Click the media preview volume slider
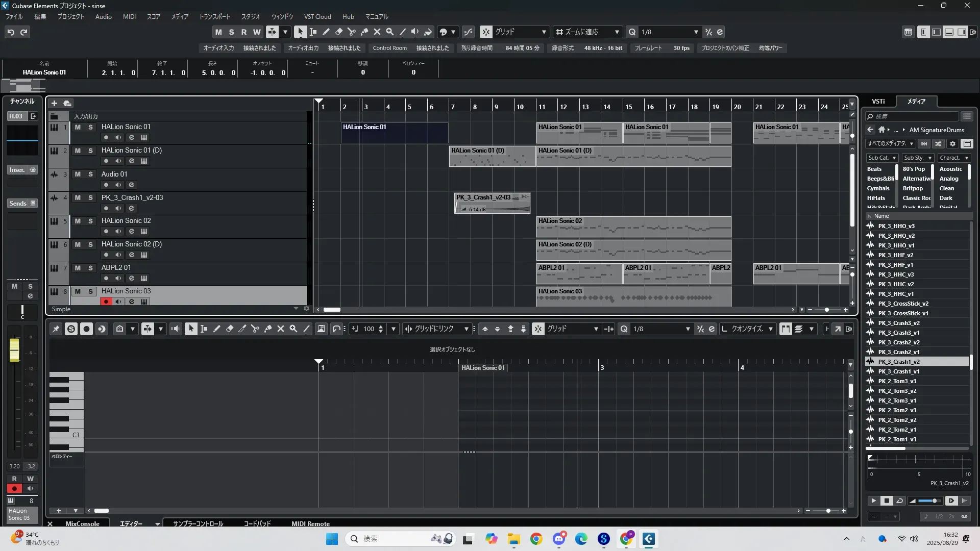Viewport: 980px width, 551px height. (x=928, y=501)
